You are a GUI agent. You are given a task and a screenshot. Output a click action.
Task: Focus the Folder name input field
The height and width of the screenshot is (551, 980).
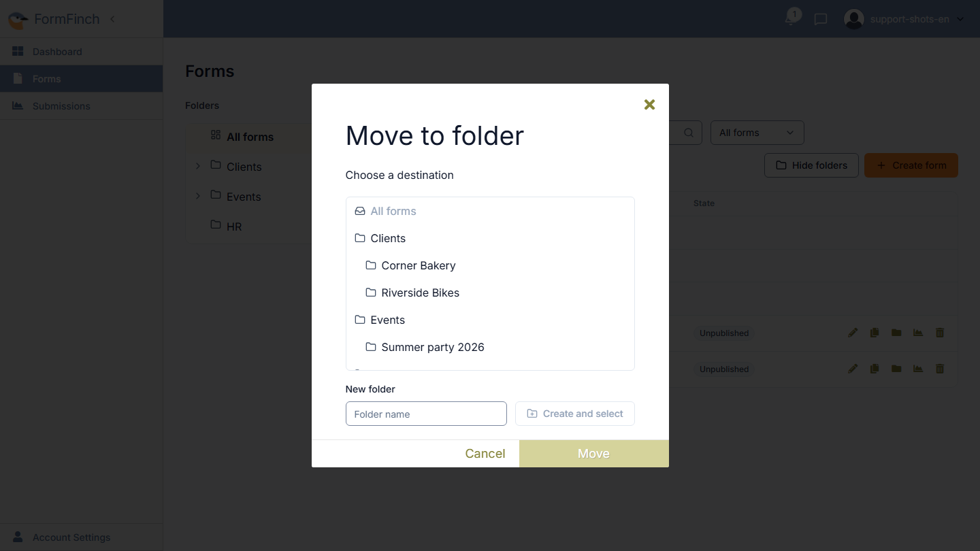click(426, 414)
